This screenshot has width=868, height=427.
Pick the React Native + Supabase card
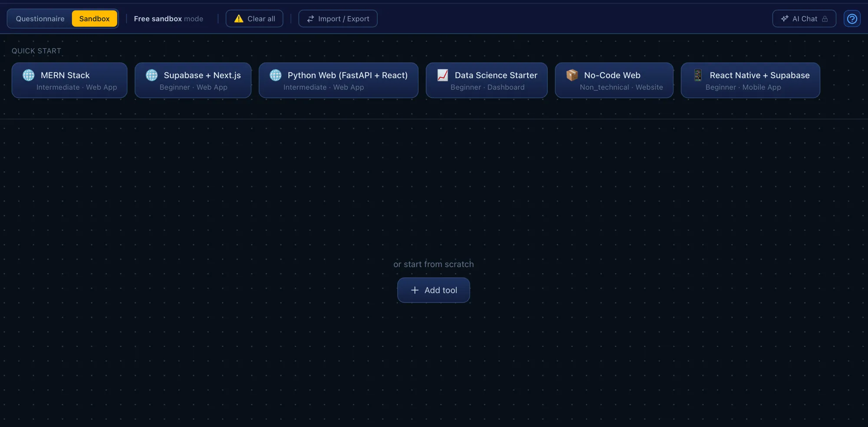tap(750, 80)
